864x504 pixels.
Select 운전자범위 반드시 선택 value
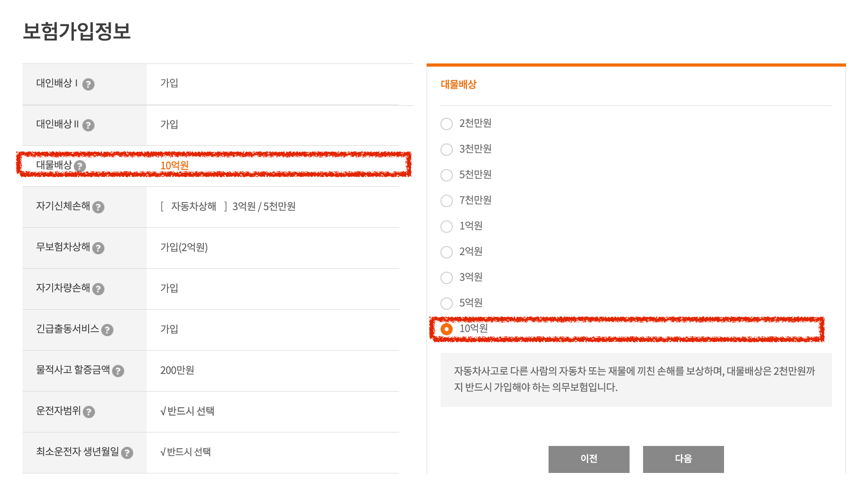click(187, 411)
